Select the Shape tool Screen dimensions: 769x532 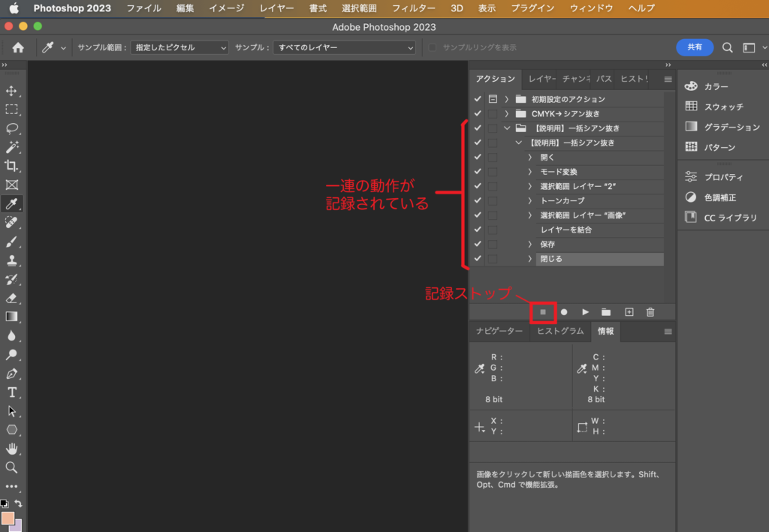tap(11, 430)
